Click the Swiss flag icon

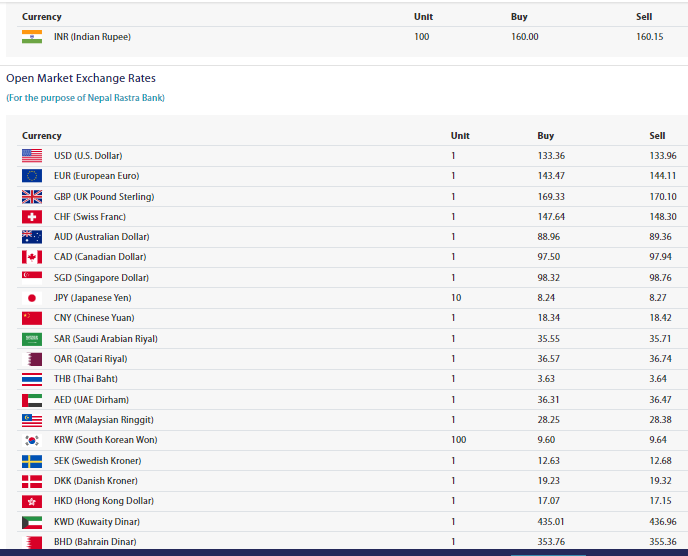click(x=32, y=217)
